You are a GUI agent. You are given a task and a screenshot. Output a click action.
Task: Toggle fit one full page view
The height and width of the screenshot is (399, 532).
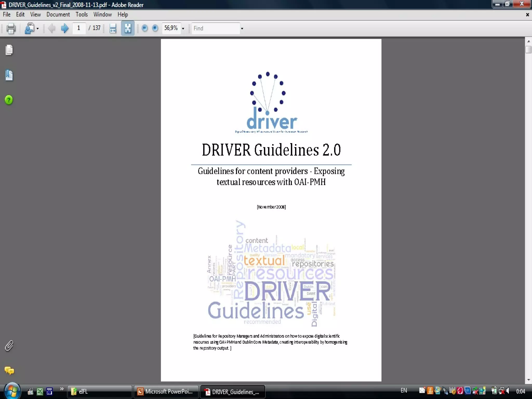[x=128, y=28]
